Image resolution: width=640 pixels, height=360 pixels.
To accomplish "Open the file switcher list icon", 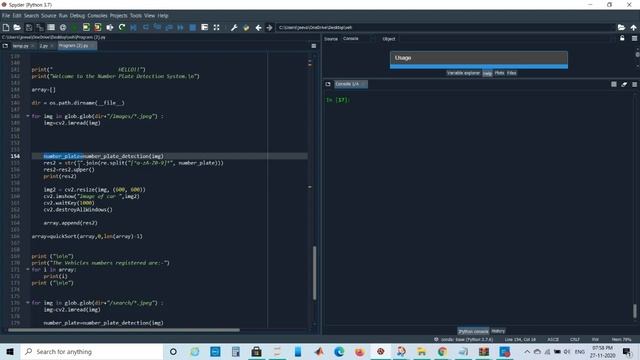I will [x=51, y=27].
